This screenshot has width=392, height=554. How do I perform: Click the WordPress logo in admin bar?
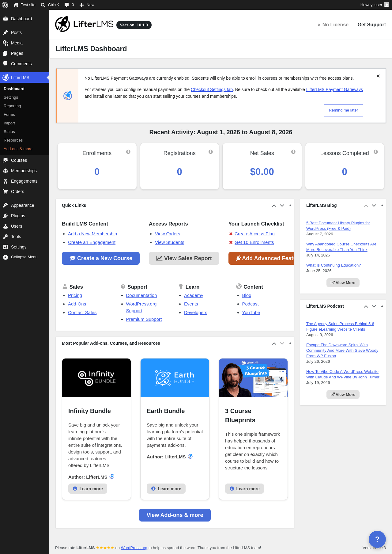(x=5, y=5)
